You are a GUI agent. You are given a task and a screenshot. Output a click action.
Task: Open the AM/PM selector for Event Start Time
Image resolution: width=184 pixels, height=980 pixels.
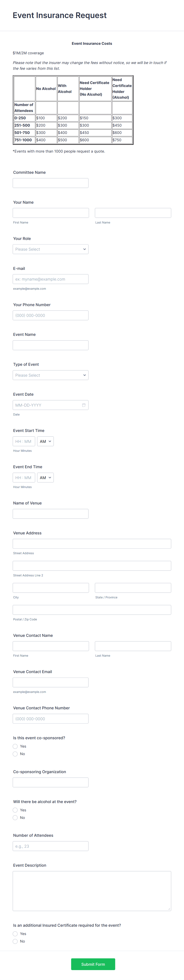[45, 441]
